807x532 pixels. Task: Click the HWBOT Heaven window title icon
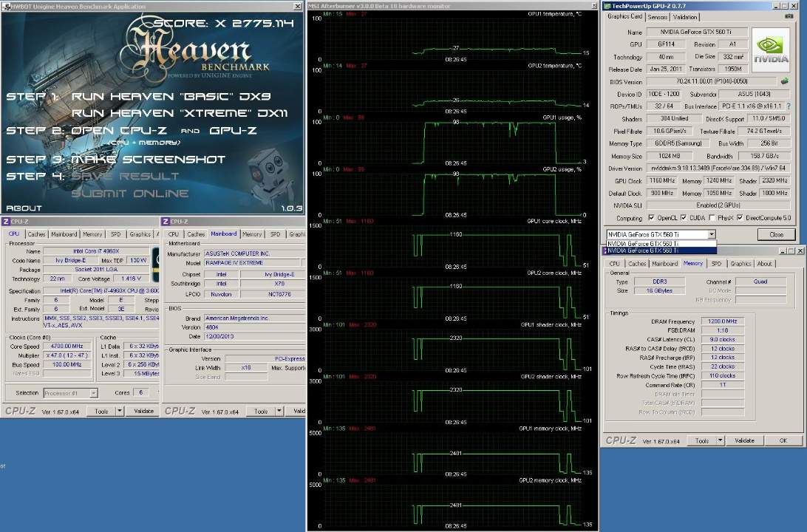pyautogui.click(x=5, y=6)
